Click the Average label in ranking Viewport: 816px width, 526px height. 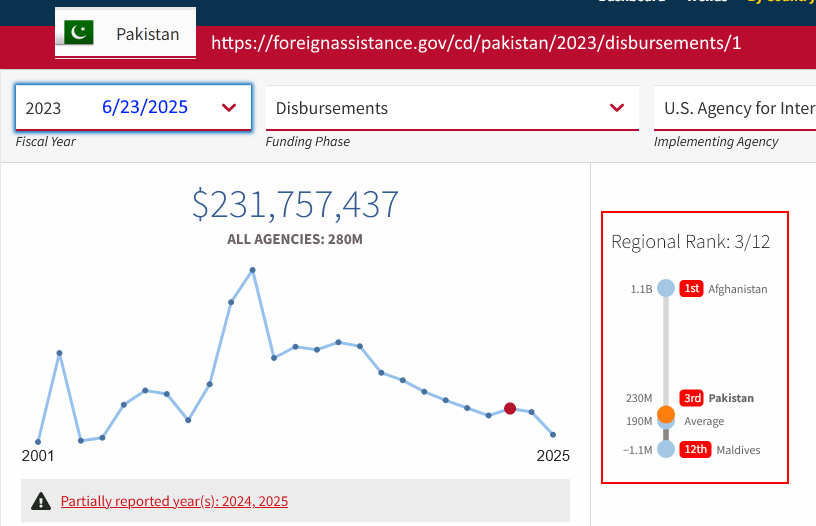point(704,421)
